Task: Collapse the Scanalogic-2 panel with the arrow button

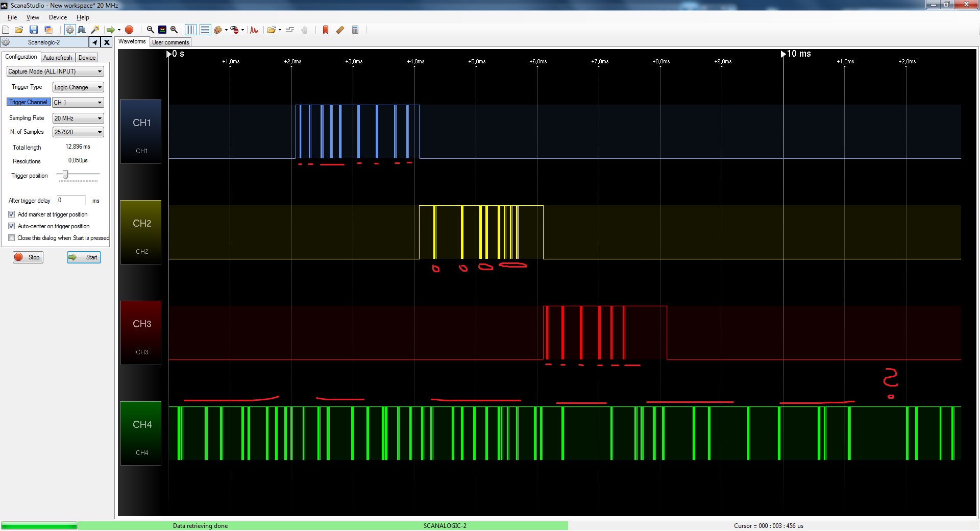Action: tap(94, 42)
